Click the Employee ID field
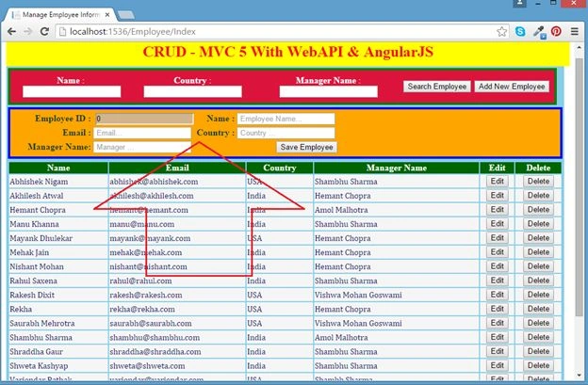 [144, 120]
